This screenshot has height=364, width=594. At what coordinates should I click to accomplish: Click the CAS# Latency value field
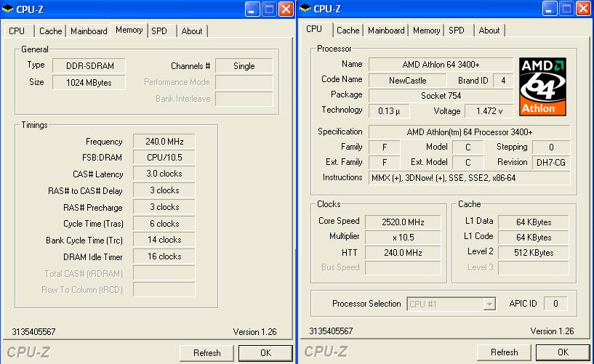pyautogui.click(x=164, y=174)
